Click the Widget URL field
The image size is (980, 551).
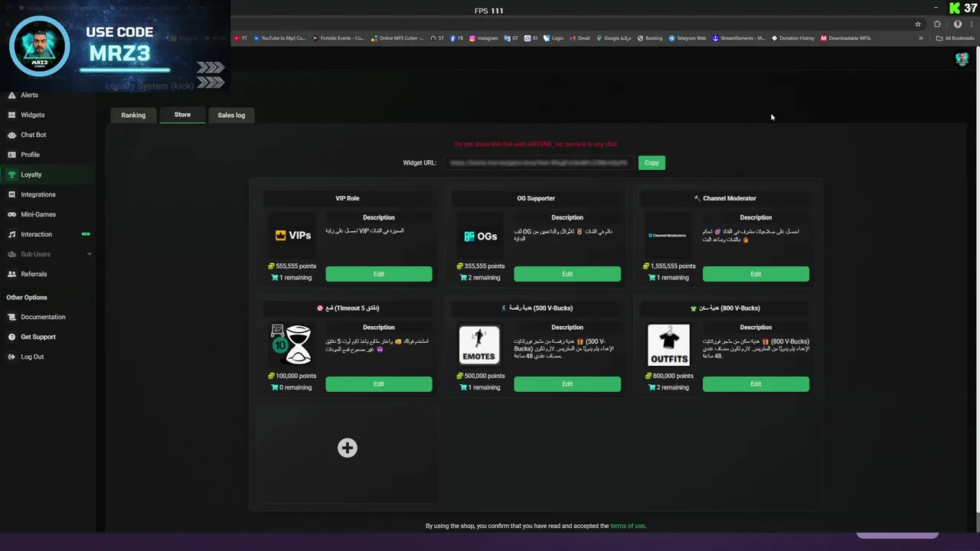[x=539, y=163]
